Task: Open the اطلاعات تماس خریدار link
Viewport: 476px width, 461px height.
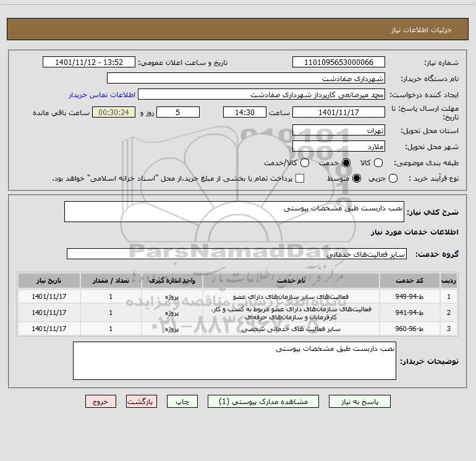Action: click(102, 95)
